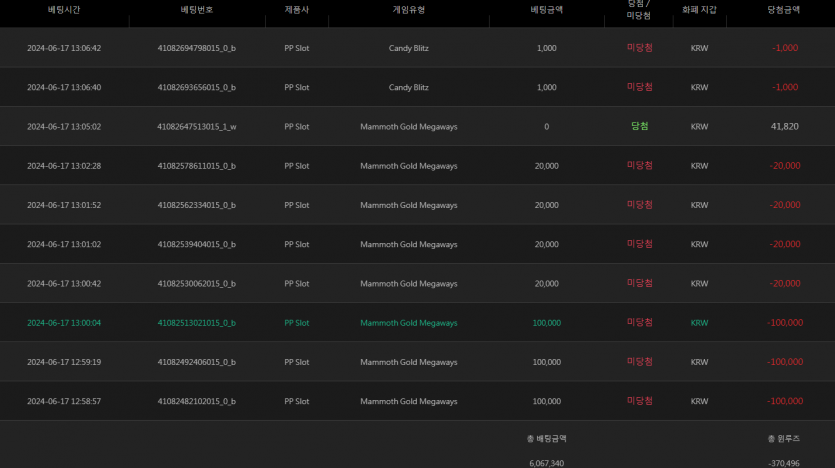Click the -100,000 amount in 12:59:19 row

click(785, 362)
